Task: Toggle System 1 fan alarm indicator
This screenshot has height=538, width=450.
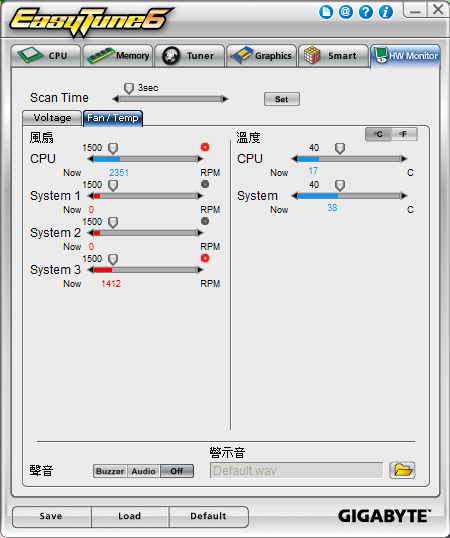Action: pos(205,184)
